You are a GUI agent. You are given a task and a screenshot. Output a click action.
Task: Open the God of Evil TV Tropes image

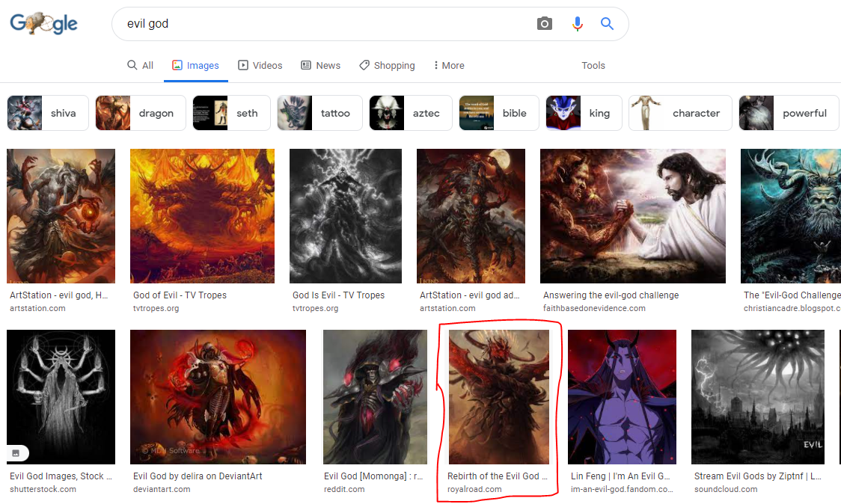(x=202, y=216)
